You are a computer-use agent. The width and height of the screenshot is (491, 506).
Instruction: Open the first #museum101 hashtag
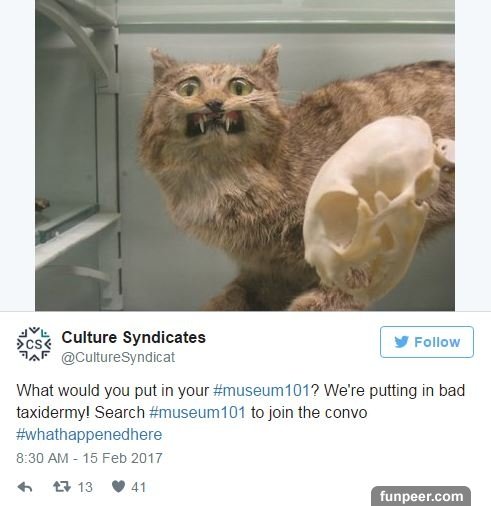pos(262,390)
